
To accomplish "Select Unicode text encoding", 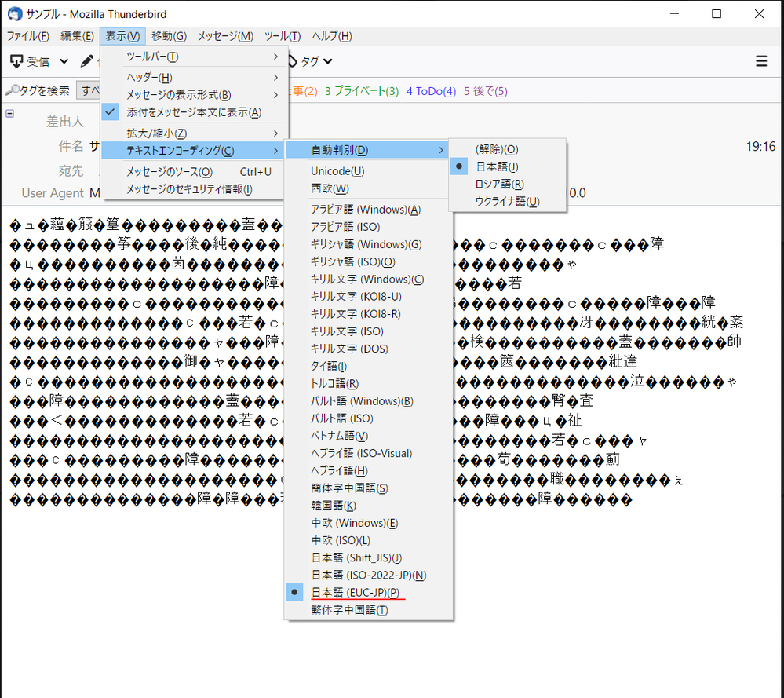I will pos(337,171).
